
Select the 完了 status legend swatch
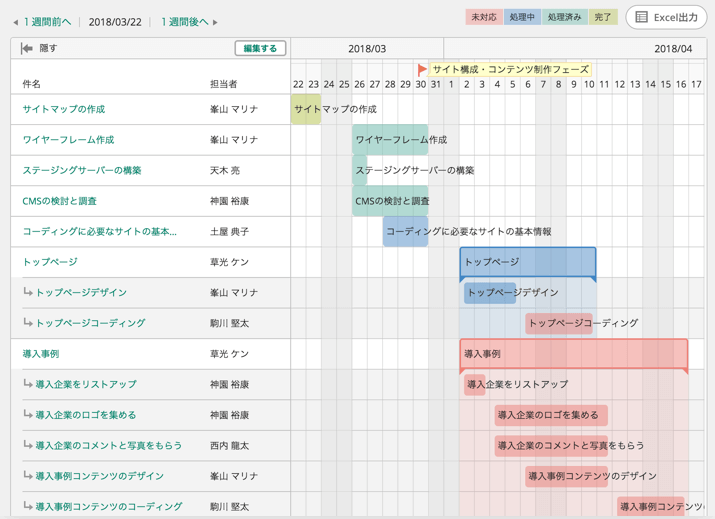point(602,18)
